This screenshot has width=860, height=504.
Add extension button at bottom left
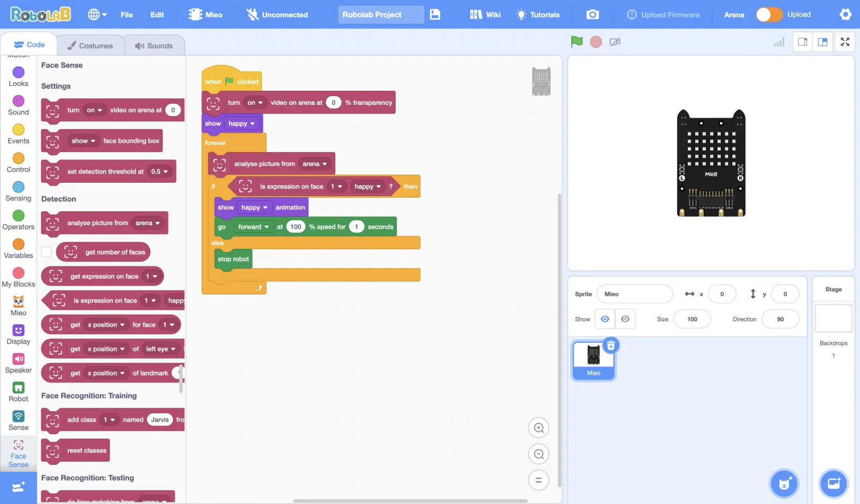pyautogui.click(x=18, y=487)
